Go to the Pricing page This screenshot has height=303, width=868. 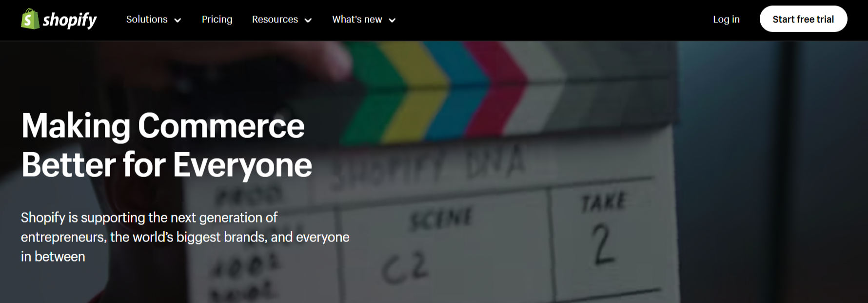[217, 20]
